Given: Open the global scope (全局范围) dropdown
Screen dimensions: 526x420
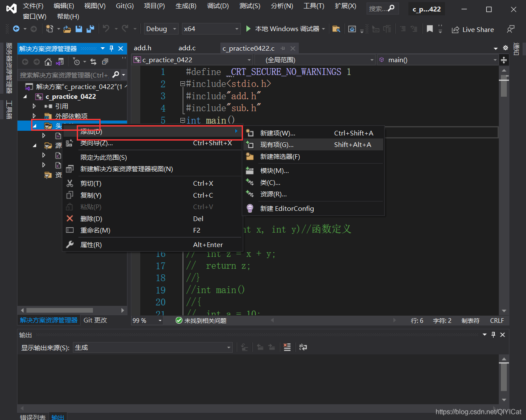Looking at the screenshot, I should point(315,60).
